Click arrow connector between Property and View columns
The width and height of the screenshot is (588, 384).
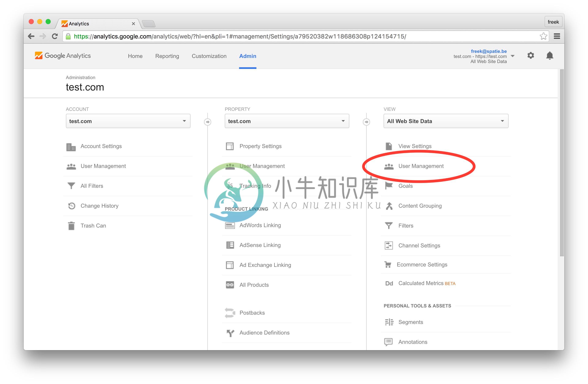coord(366,122)
